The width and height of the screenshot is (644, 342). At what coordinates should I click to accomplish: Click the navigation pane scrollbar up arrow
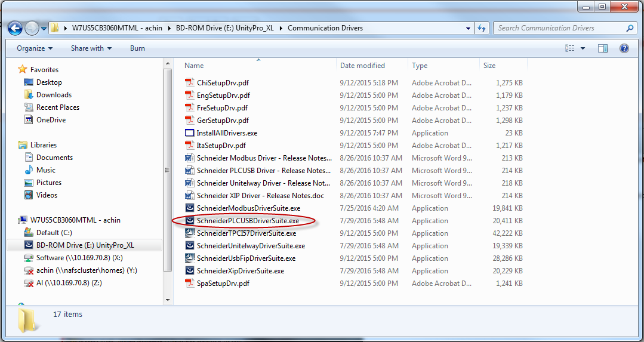pos(168,63)
